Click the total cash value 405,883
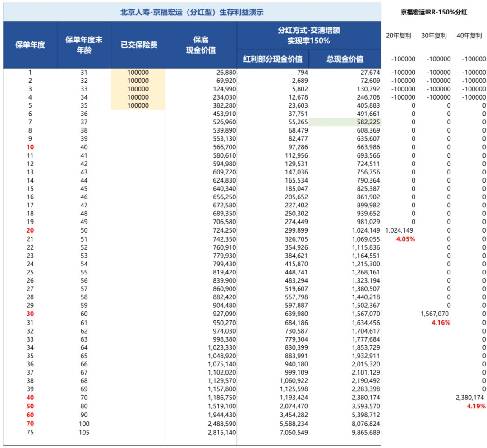 point(368,105)
